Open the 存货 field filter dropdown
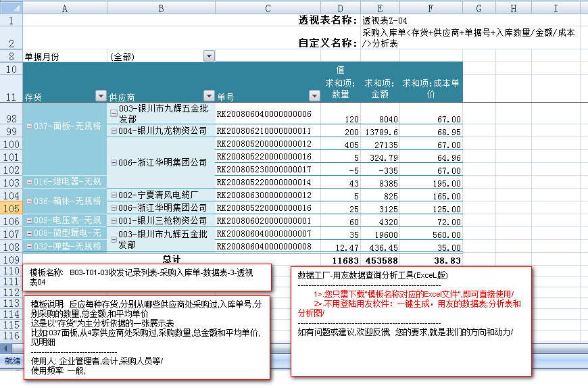 coord(101,97)
